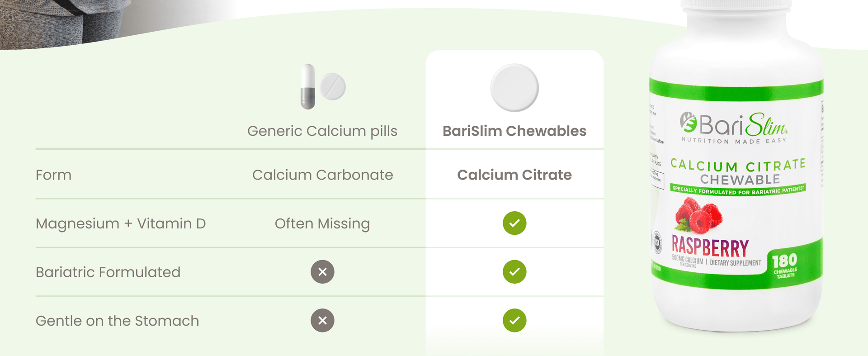
Task: Click the BariSlim chewable tablet image
Action: pyautogui.click(x=514, y=88)
